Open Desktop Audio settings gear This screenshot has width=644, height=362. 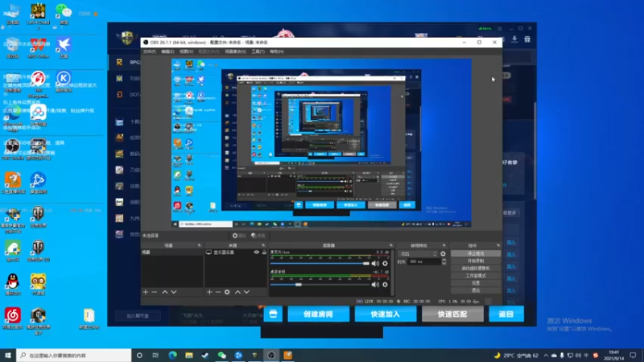(385, 285)
